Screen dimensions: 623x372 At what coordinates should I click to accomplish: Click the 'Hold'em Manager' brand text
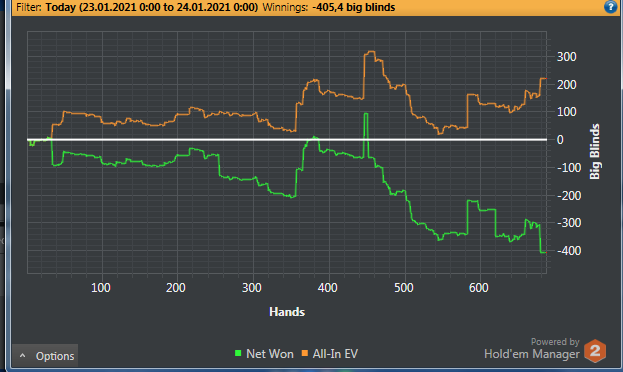[532, 354]
